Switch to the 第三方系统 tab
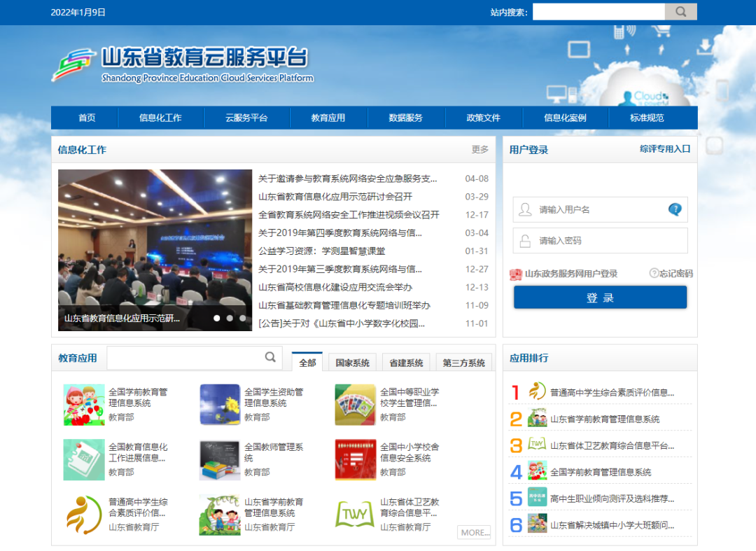Screen dimensions: 756x551 463,363
